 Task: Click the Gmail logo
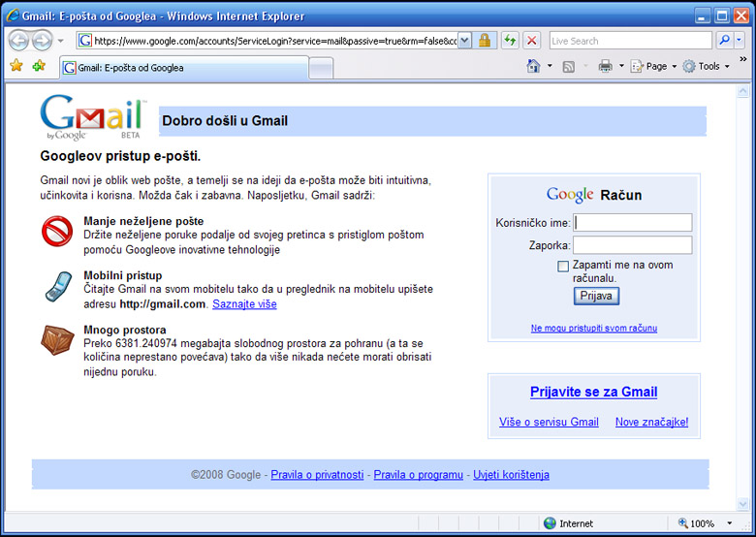(94, 117)
